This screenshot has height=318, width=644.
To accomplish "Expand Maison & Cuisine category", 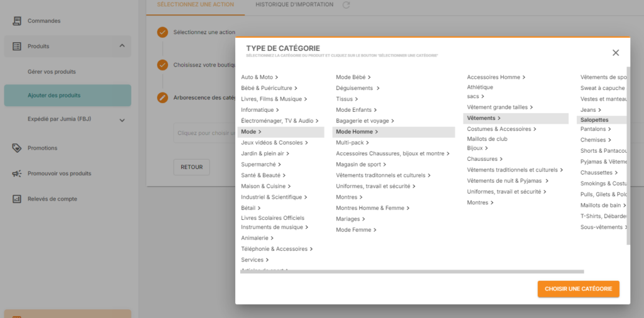I will click(x=266, y=186).
